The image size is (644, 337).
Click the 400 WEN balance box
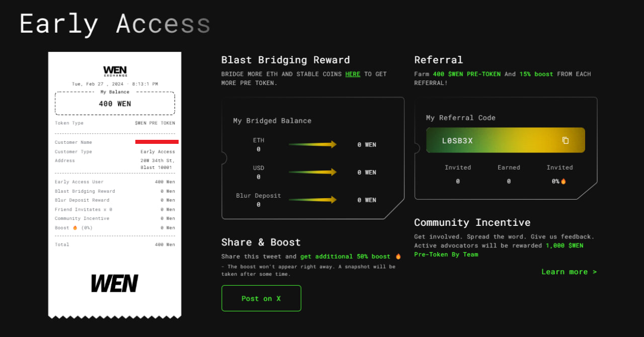point(115,104)
